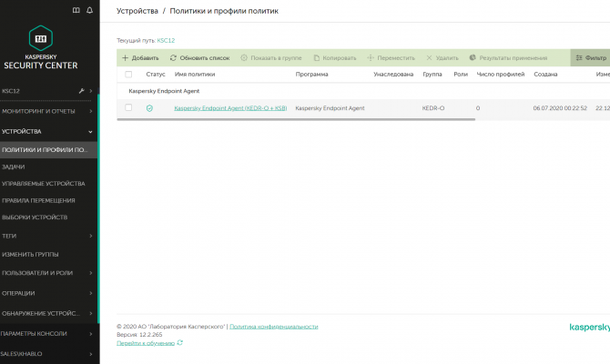Sort by Имя политики column header
The width and height of the screenshot is (610, 364).
click(195, 75)
